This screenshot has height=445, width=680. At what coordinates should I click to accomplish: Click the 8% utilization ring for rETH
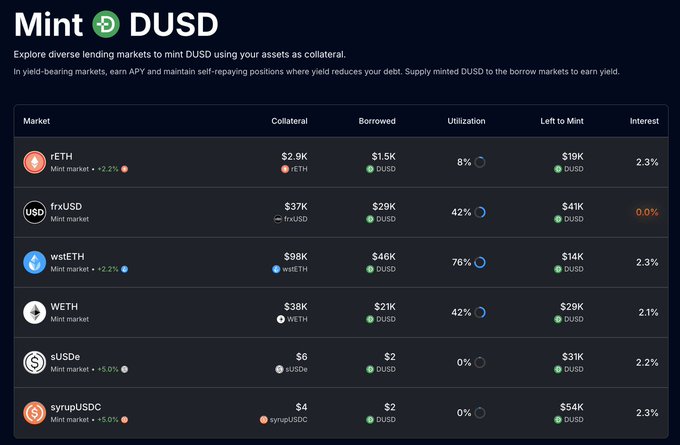[480, 162]
